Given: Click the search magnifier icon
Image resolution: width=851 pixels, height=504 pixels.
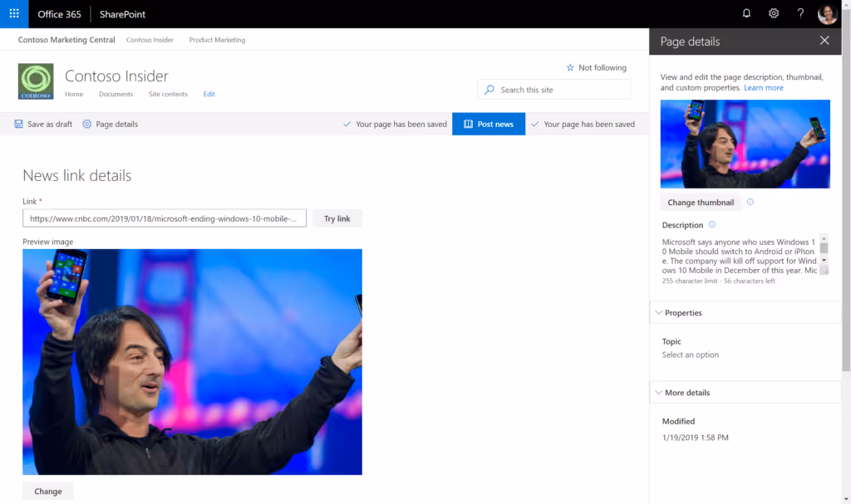Looking at the screenshot, I should tap(489, 90).
